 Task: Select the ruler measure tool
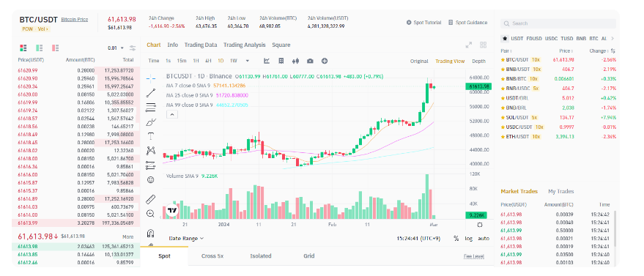point(151,199)
